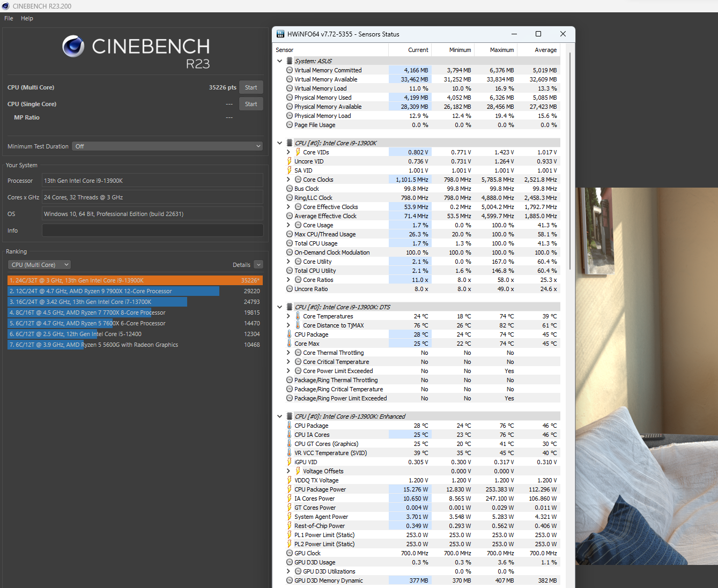The image size is (718, 588).
Task: Collapse the i9-13900K: Enhanced sensor group
Action: coord(279,416)
